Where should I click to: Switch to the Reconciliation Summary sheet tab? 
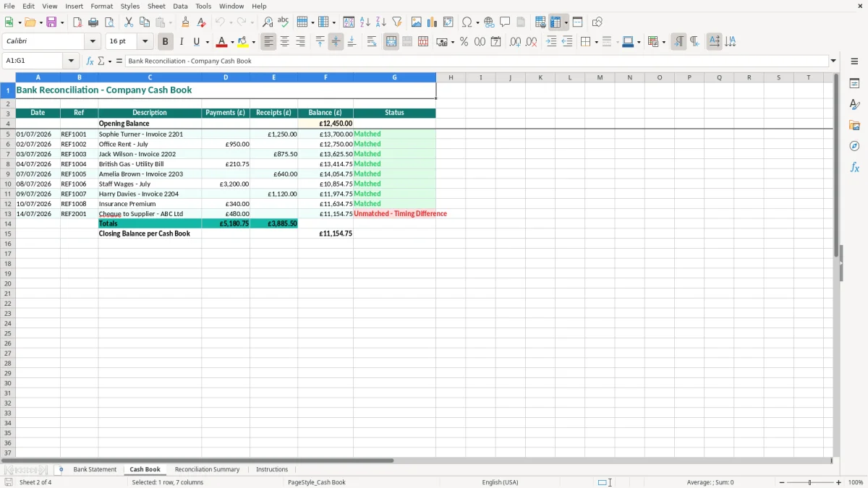coord(207,469)
